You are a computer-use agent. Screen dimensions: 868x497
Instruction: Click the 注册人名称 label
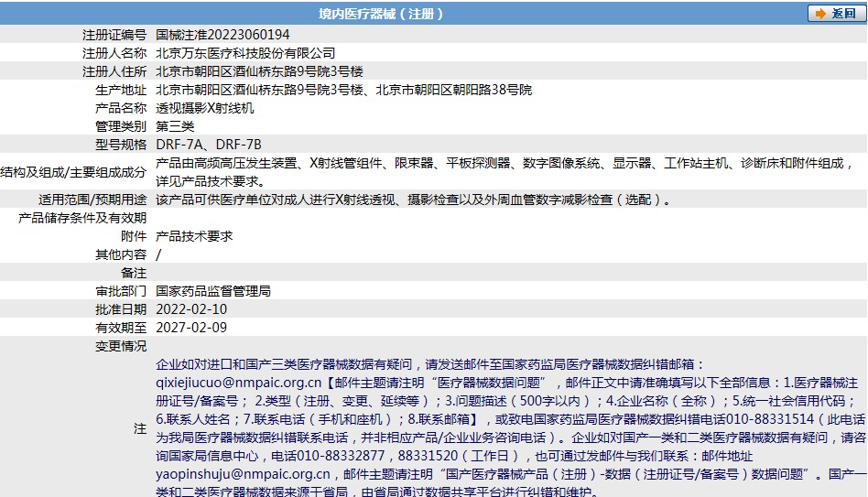tap(114, 53)
